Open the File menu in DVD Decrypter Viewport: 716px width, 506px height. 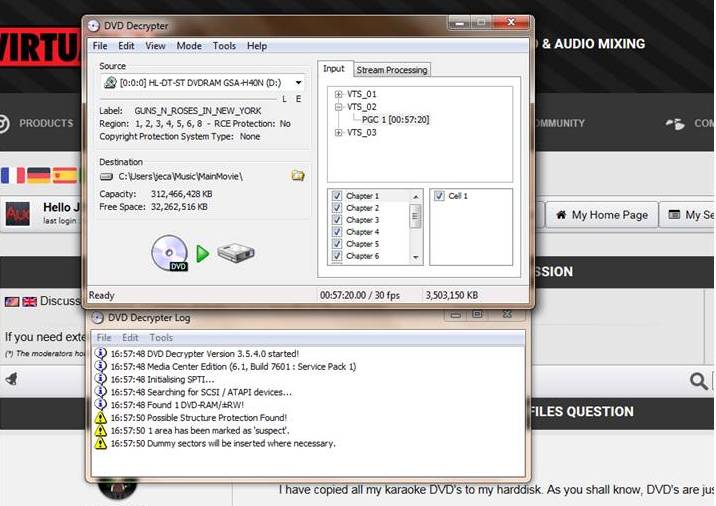pos(100,46)
